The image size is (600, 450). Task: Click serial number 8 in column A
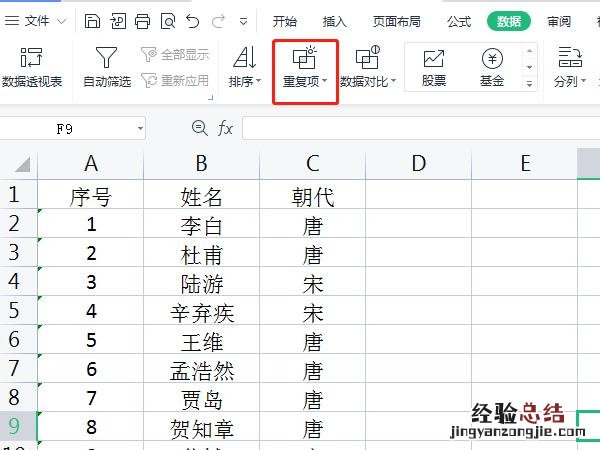click(91, 427)
